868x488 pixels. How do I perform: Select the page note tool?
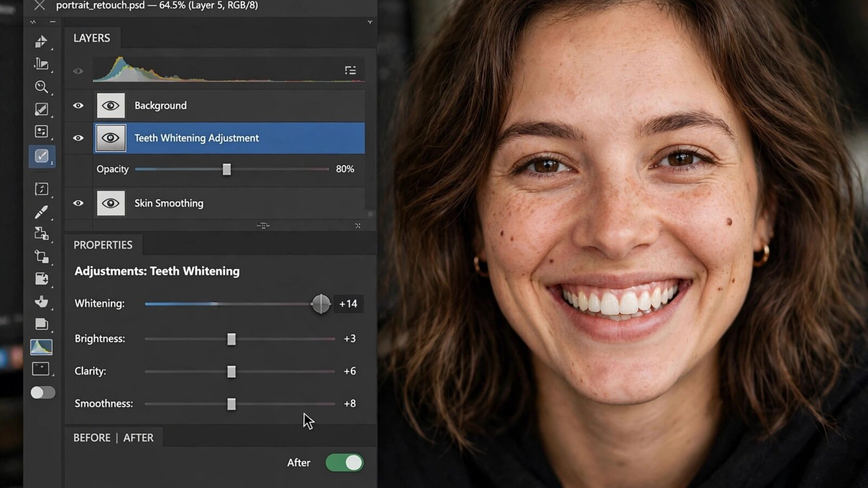coord(41,324)
